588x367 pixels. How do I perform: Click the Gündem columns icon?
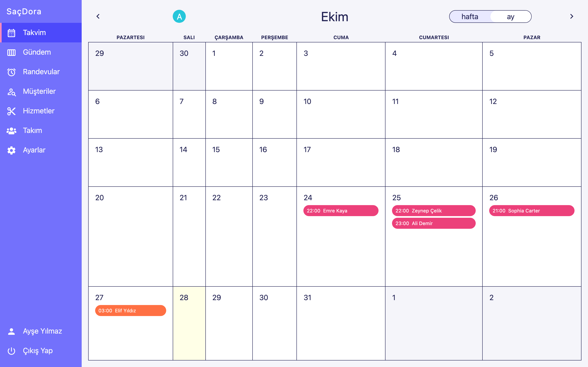pos(11,52)
